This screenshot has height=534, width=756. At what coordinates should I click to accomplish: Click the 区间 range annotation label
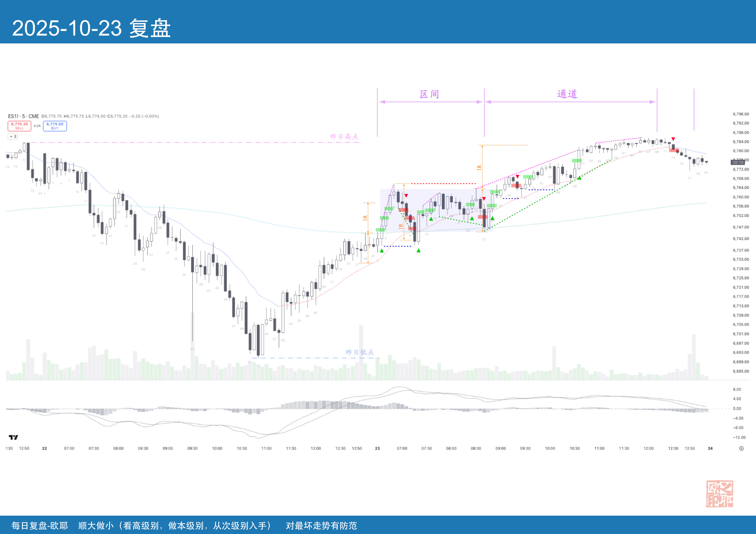429,95
